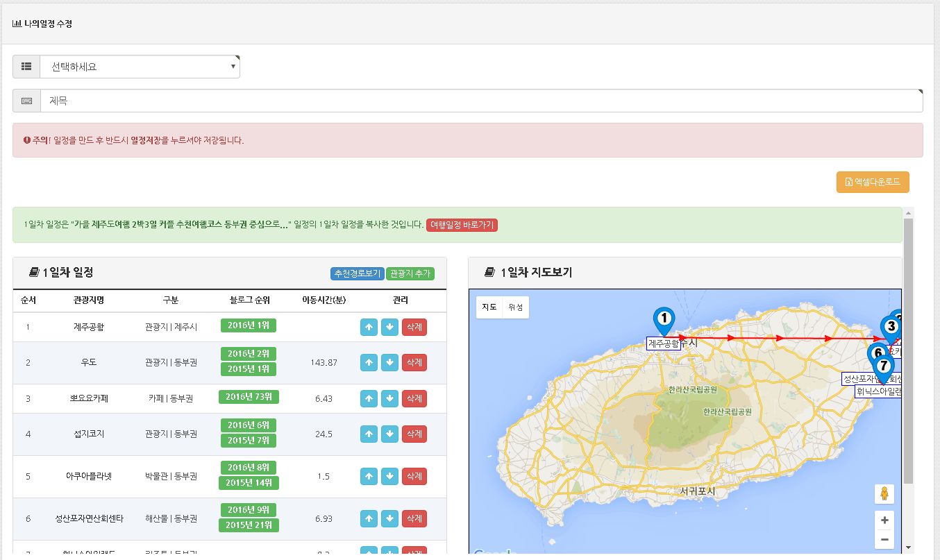The width and height of the screenshot is (940, 560).
Task: Click the 143.87 travel time cell
Action: pos(324,363)
